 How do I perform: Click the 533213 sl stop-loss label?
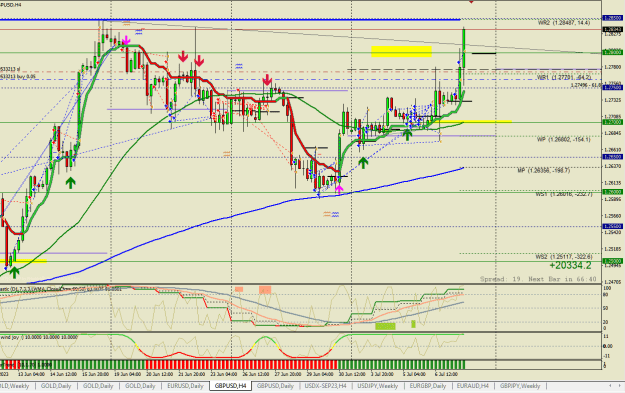point(10,69)
